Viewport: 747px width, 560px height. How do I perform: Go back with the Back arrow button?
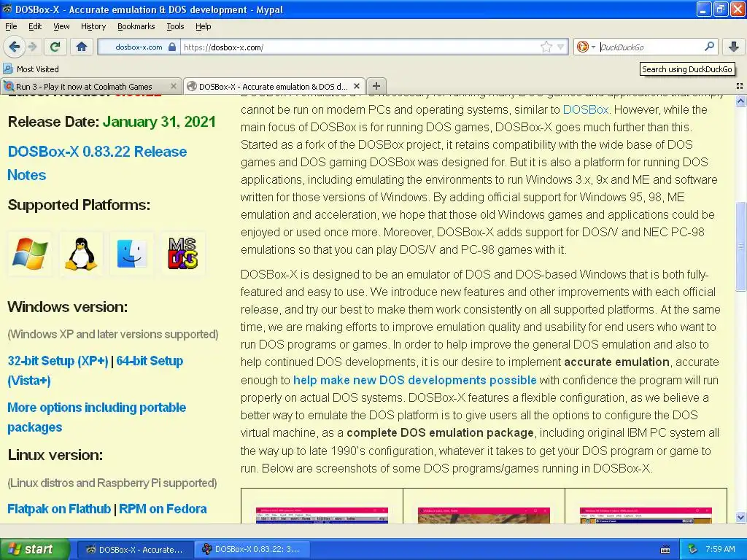[x=14, y=47]
